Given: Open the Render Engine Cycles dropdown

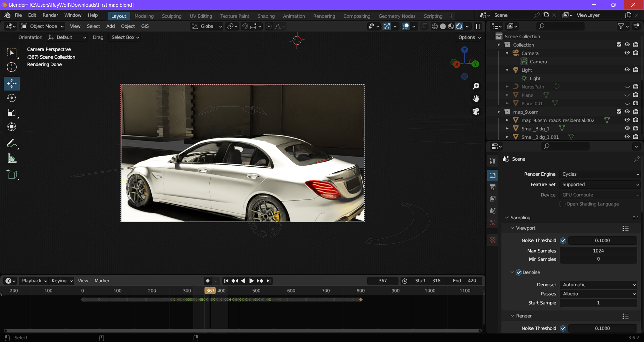Looking at the screenshot, I should click(x=600, y=174).
